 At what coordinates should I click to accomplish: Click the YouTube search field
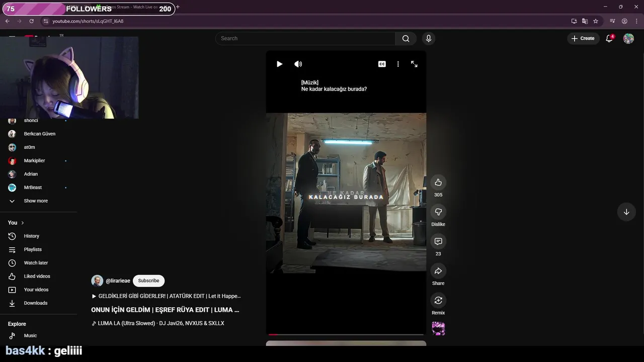pyautogui.click(x=305, y=38)
